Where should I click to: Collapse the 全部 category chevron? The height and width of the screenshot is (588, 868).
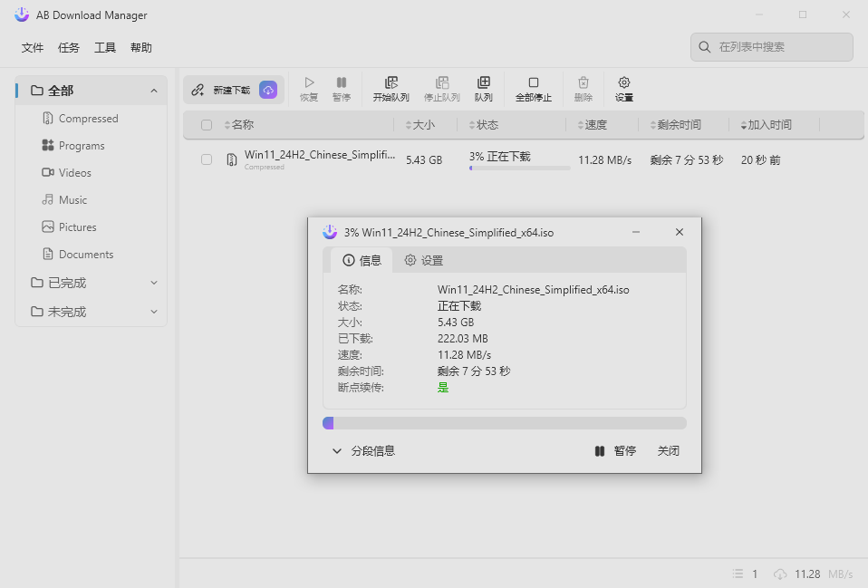coord(154,91)
